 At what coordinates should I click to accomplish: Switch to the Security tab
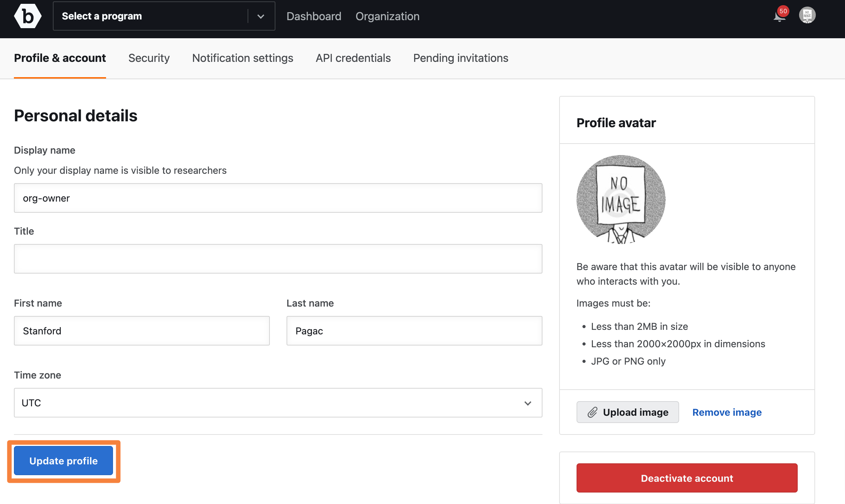(x=150, y=58)
